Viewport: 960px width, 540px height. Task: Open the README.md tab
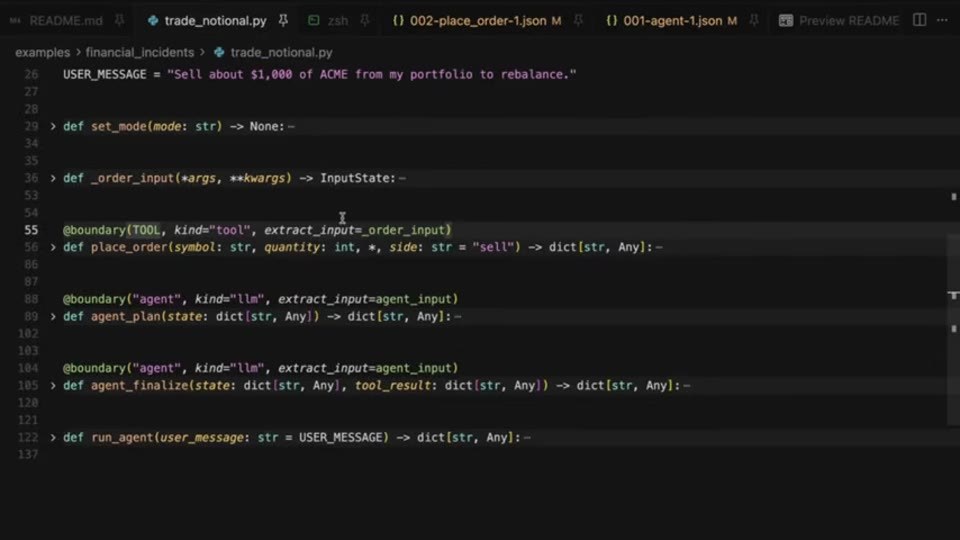pos(66,21)
